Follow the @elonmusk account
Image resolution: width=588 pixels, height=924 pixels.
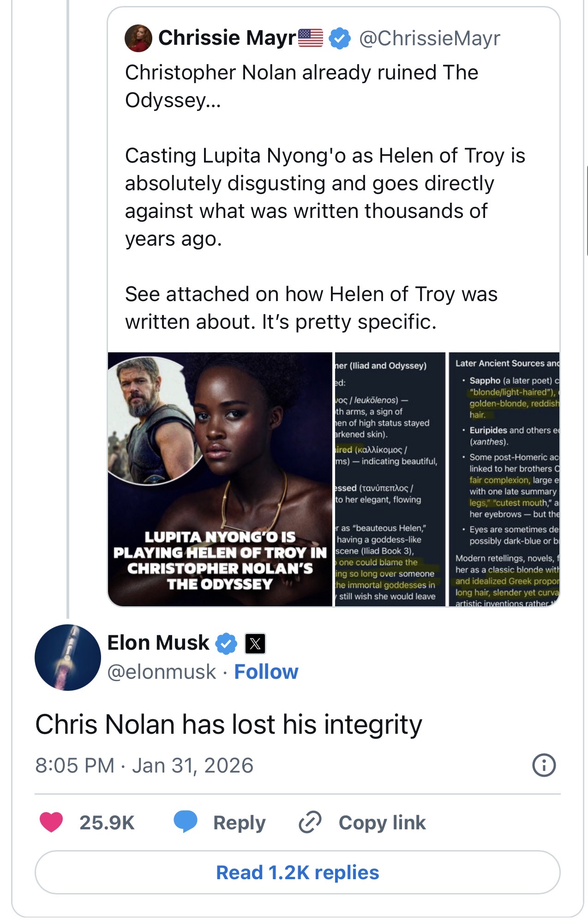tap(266, 672)
